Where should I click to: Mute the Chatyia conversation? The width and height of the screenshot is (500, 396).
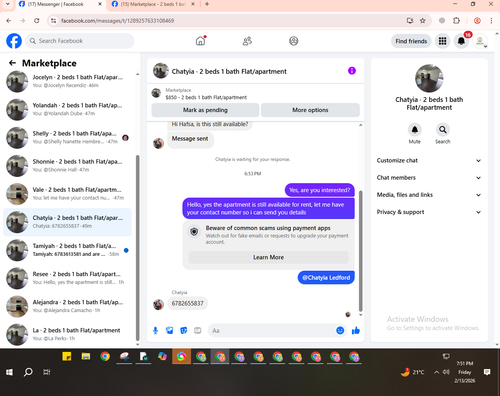point(415,130)
